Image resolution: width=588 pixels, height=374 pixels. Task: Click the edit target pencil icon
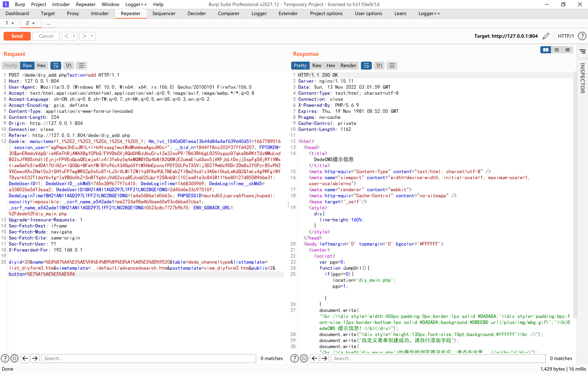(546, 36)
